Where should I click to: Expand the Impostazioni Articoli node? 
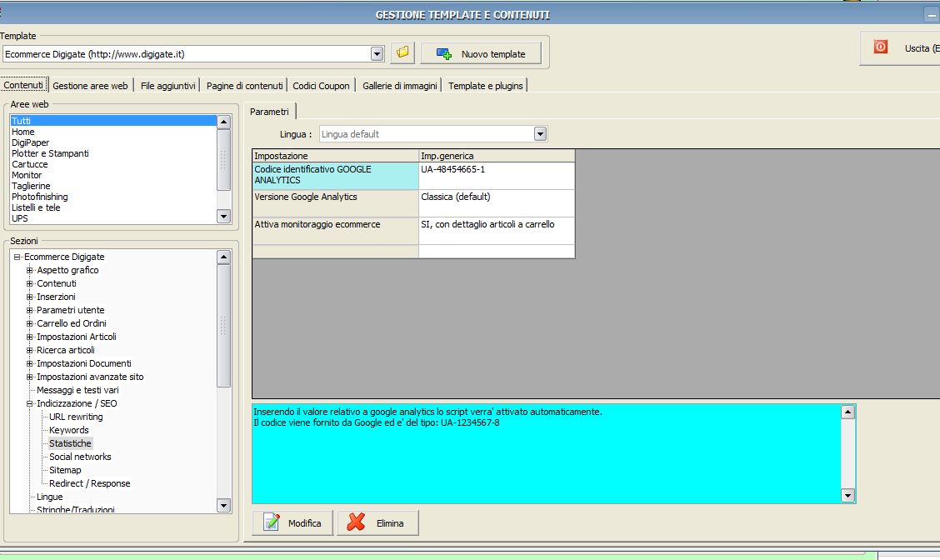29,337
